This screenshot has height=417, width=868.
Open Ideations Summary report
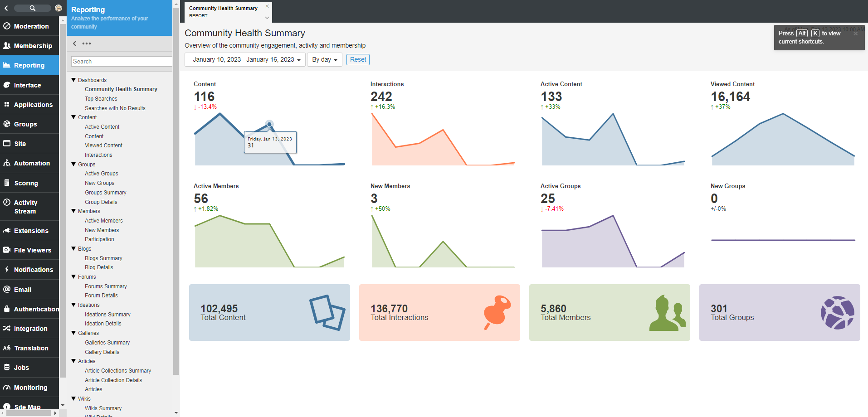(107, 315)
